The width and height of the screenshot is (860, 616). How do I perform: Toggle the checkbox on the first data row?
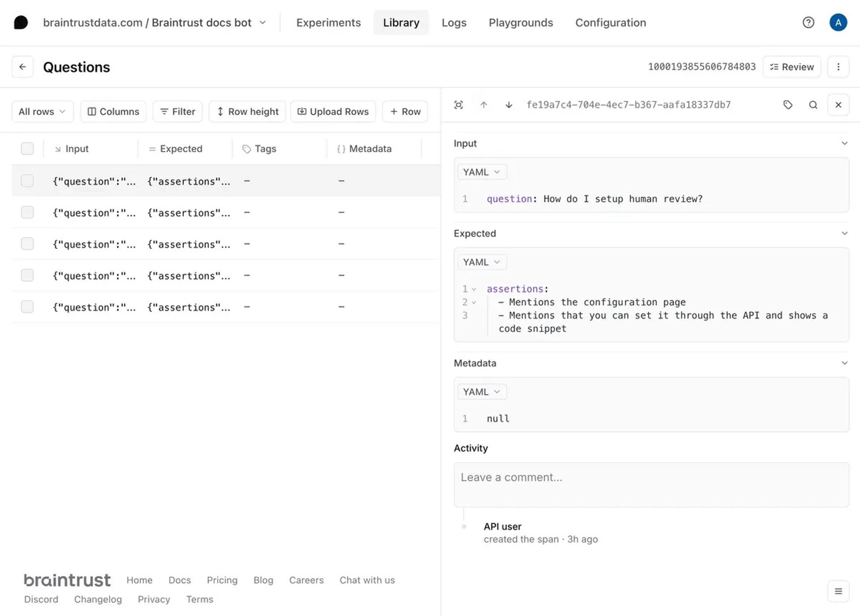pos(27,180)
